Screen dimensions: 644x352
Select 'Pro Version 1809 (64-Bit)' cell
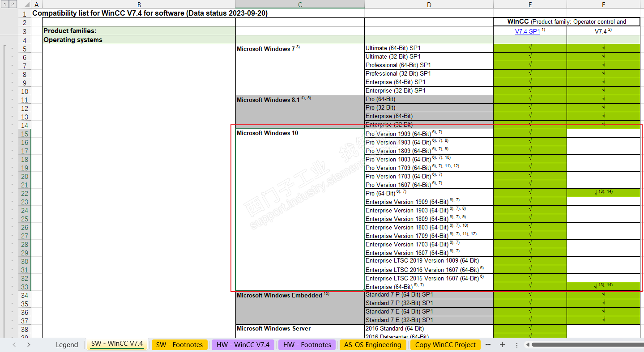coord(429,151)
